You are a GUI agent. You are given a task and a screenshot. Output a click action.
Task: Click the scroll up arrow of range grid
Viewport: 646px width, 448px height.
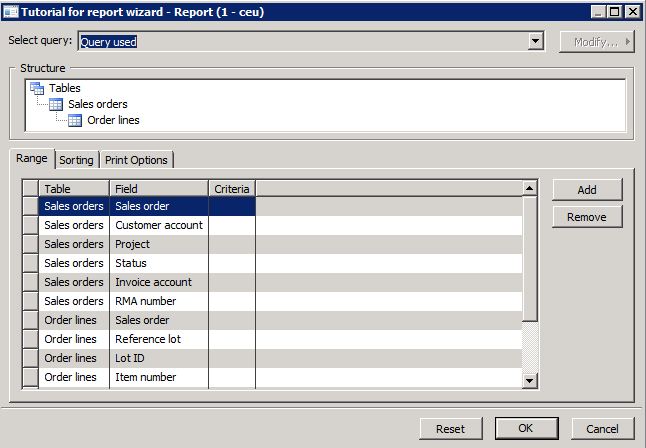point(529,188)
